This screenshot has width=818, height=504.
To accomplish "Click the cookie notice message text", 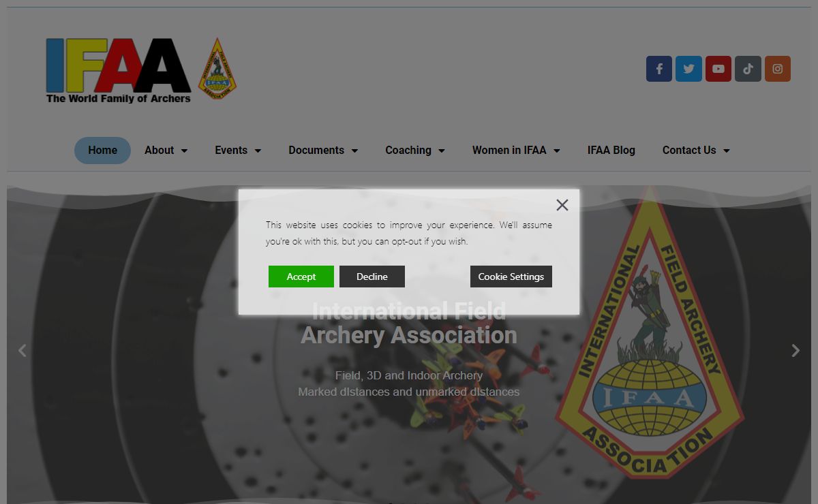I will (409, 233).
